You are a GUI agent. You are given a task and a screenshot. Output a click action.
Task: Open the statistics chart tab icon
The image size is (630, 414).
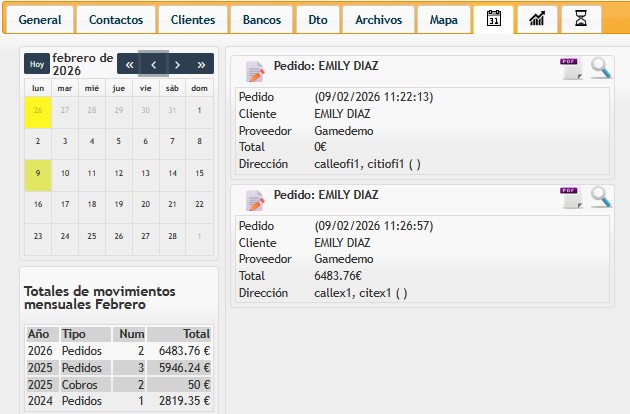coord(537,19)
